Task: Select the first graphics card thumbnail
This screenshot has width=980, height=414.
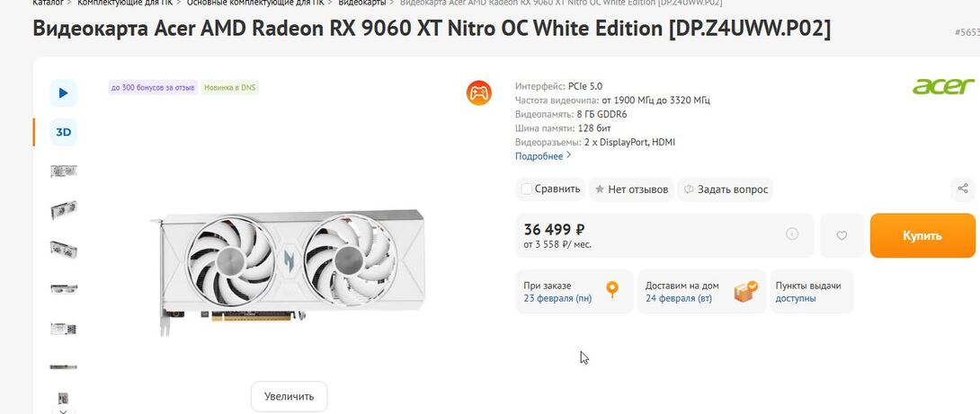Action: (63, 171)
